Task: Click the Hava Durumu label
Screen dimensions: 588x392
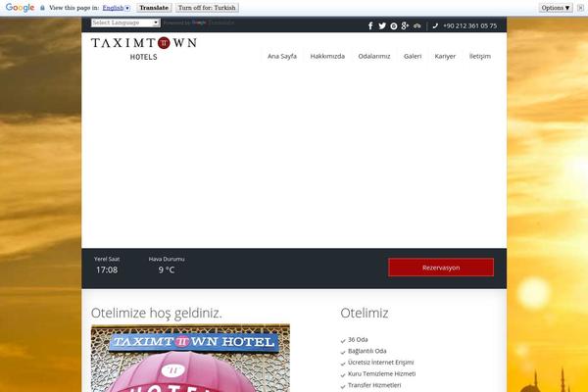Action: click(x=167, y=259)
